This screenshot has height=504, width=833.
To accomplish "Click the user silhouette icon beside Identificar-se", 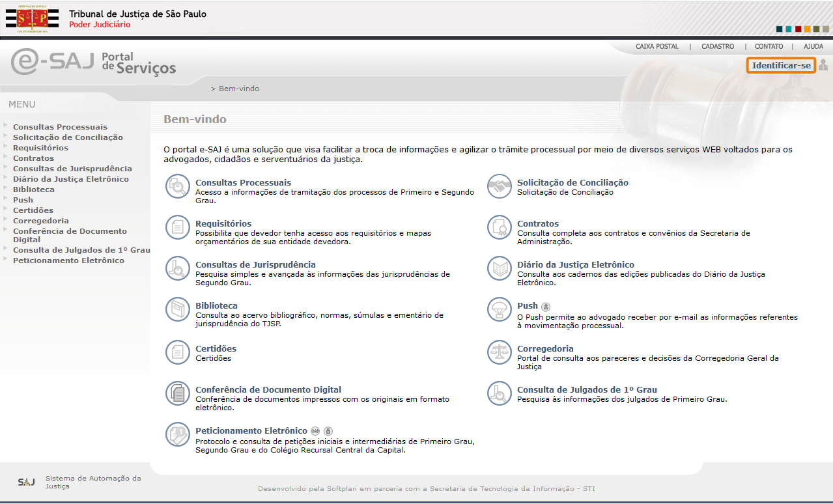I will point(823,65).
